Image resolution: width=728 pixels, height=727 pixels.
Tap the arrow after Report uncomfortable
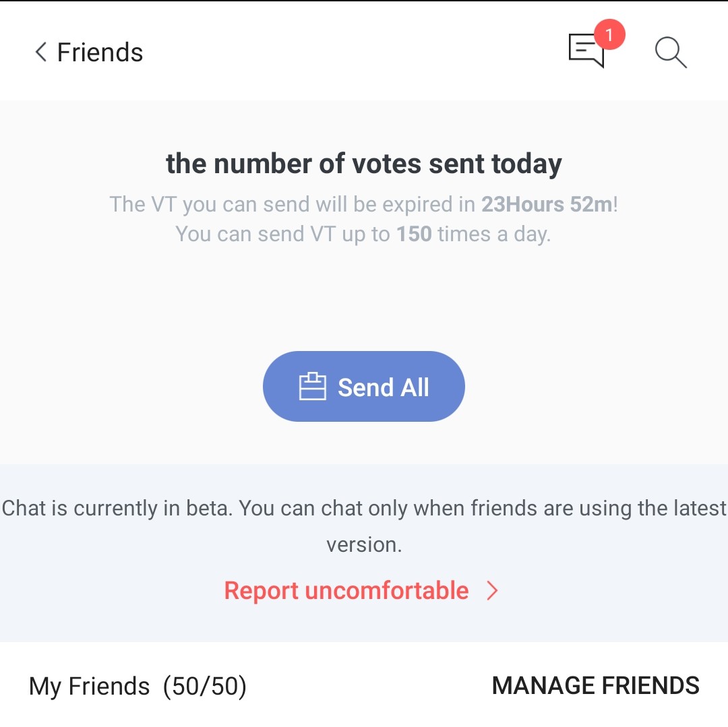point(492,591)
